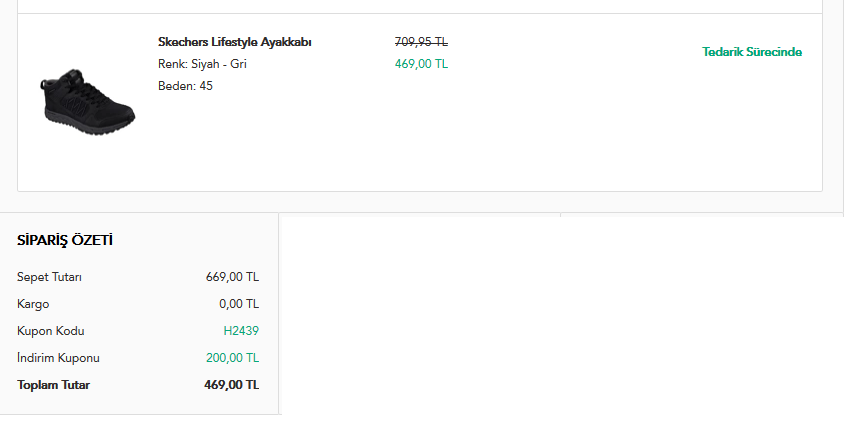Click the Kupon Kodu label
Viewport: 847px width, 421px height.
click(51, 331)
